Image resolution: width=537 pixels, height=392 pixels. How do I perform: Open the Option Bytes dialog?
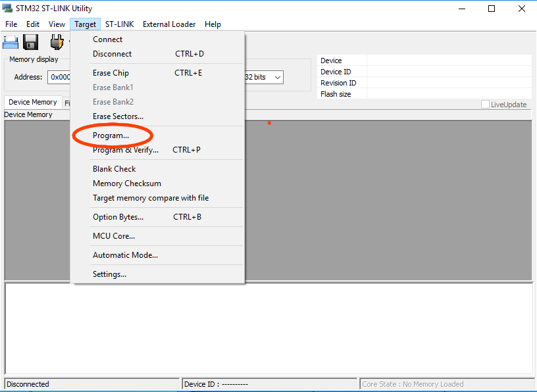[x=118, y=216]
